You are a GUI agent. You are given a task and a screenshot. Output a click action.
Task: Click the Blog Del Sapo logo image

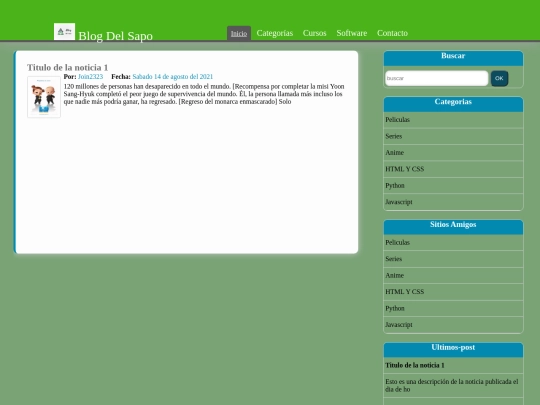pyautogui.click(x=64, y=32)
